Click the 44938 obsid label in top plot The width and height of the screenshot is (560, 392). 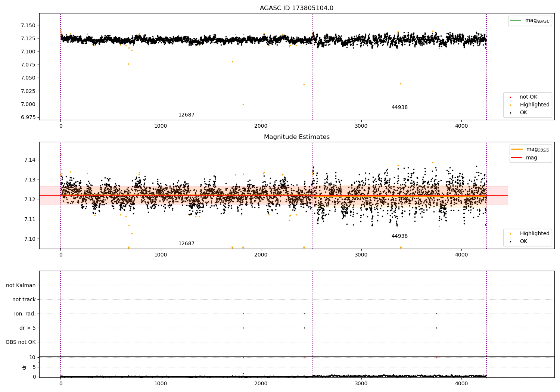coord(399,108)
